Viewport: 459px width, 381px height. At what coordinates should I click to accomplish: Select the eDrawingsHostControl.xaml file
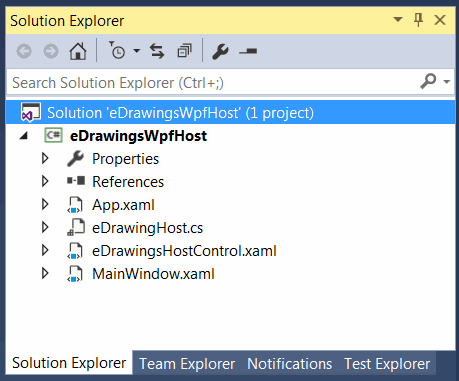click(184, 251)
